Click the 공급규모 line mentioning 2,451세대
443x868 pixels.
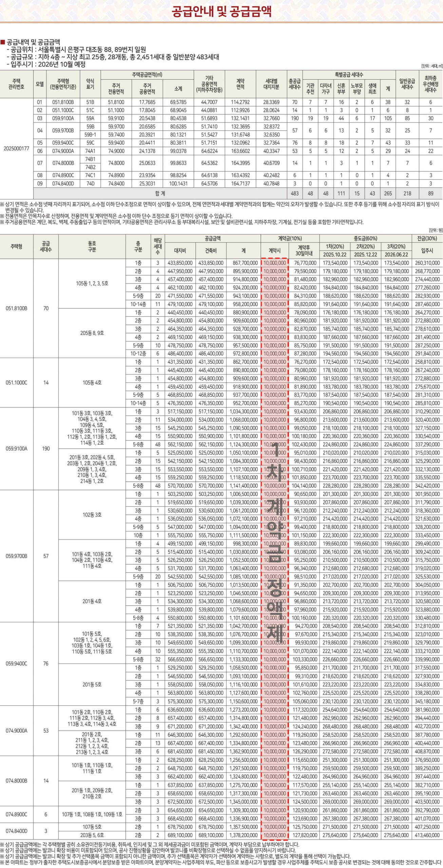113,57
